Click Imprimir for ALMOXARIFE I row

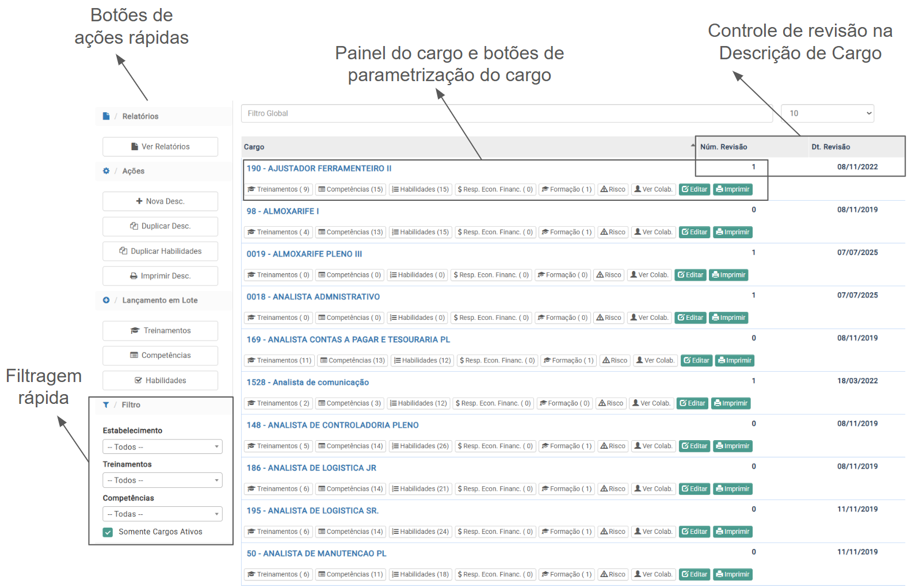[732, 232]
